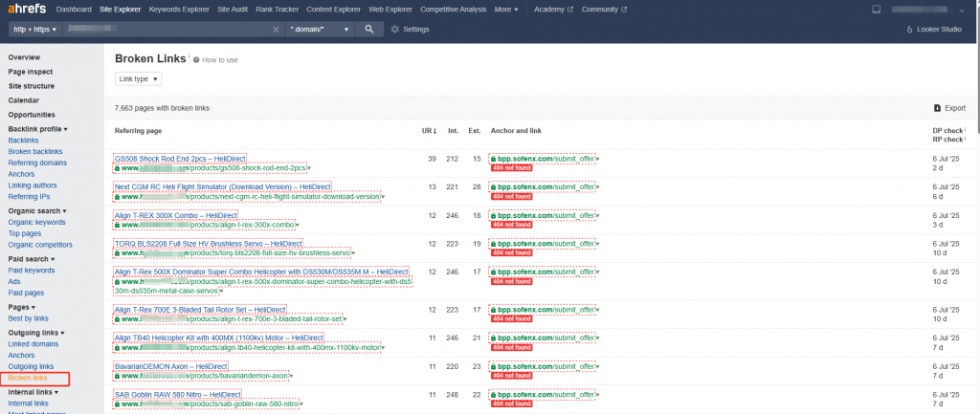Open Rank Tracker
Screen dimensions: 980x414
point(277,10)
